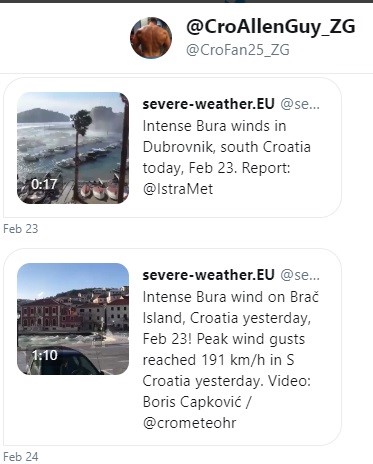Play the Dubrovnik Bura winds video thumbnail

73,148
